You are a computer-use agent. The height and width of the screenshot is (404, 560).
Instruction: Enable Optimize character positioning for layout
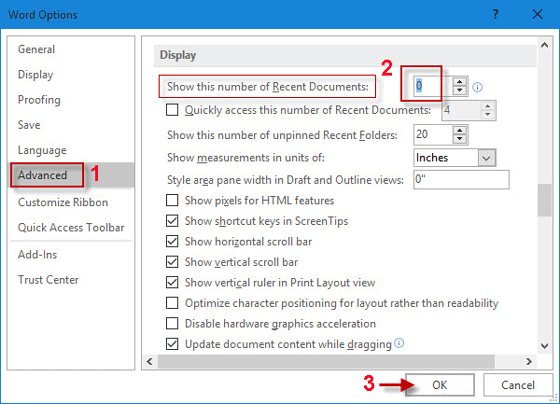click(172, 303)
